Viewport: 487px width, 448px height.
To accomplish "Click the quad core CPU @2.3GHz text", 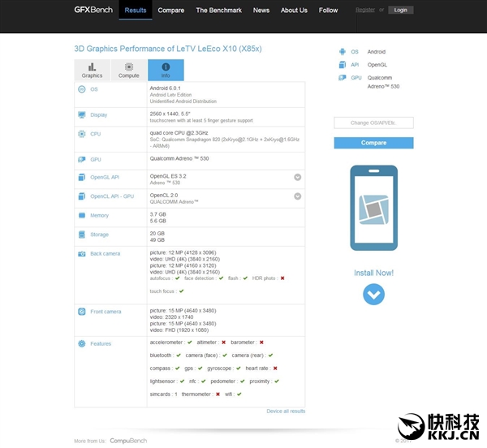I will [179, 133].
